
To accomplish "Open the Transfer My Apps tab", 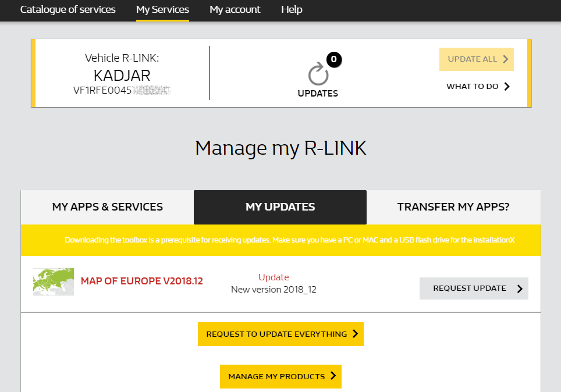I will point(453,207).
